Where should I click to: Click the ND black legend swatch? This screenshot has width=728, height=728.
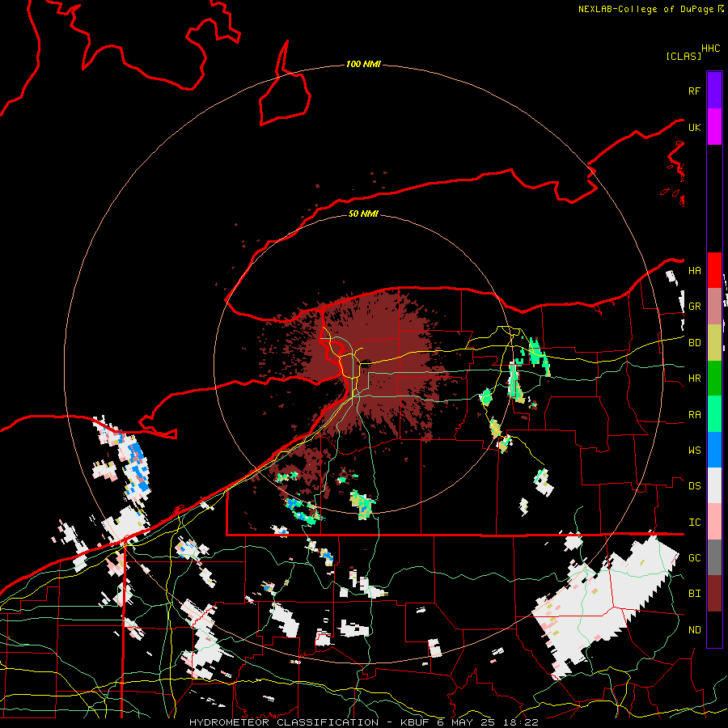pyautogui.click(x=714, y=629)
